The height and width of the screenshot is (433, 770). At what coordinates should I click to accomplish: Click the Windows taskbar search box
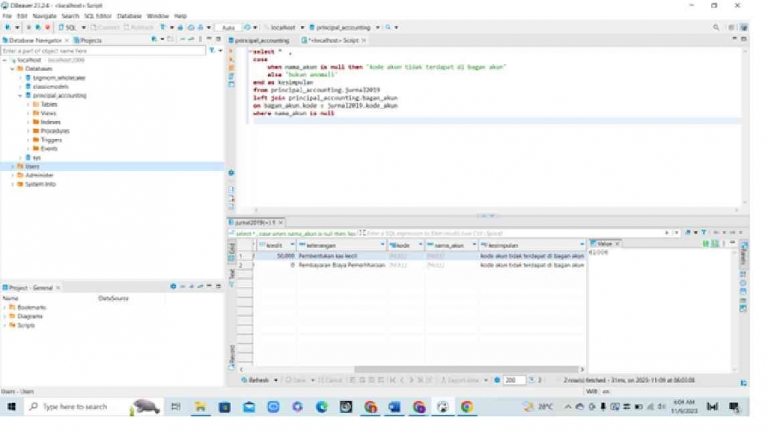(x=91, y=406)
